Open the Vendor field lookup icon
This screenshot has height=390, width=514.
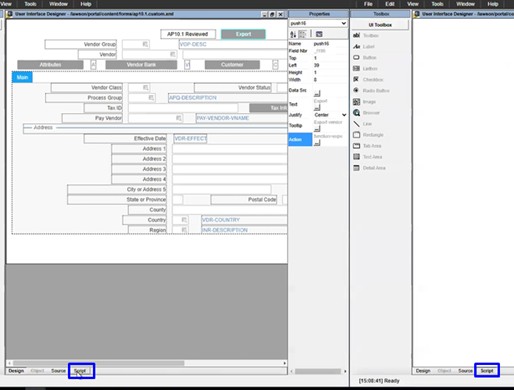coord(173,54)
